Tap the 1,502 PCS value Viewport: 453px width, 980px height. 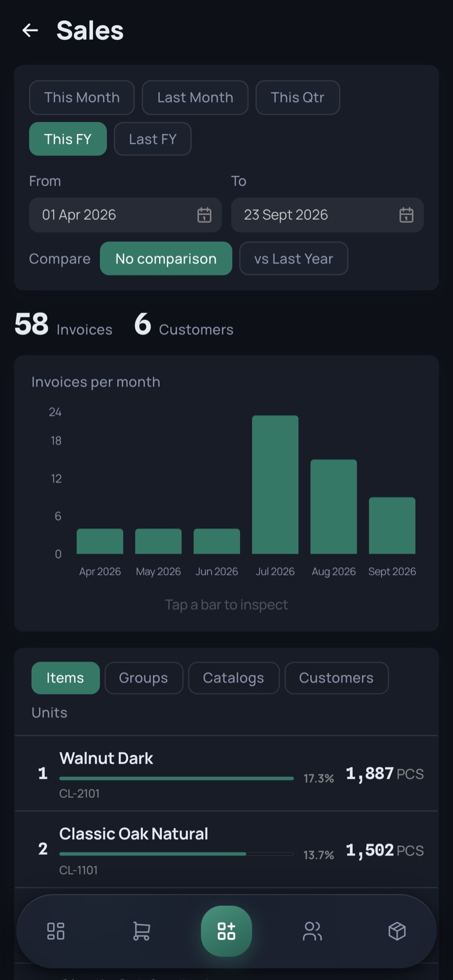click(385, 850)
